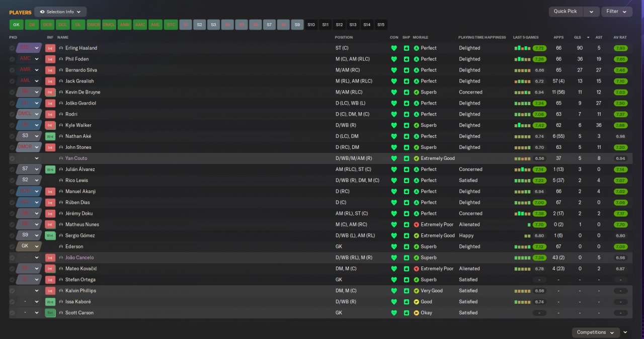This screenshot has width=644, height=339.
Task: Click Rodri's heart condition icon
Action: tap(394, 114)
